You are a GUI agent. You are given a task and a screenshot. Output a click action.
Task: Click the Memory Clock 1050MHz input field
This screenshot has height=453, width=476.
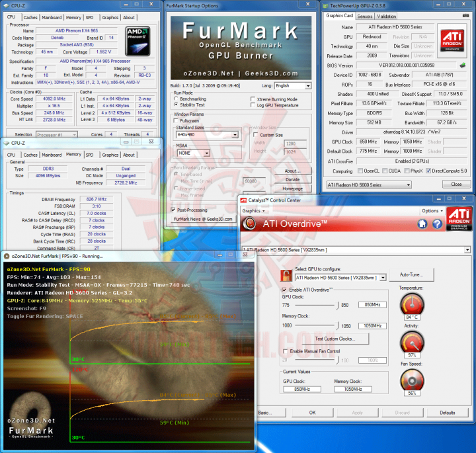pos(372,326)
